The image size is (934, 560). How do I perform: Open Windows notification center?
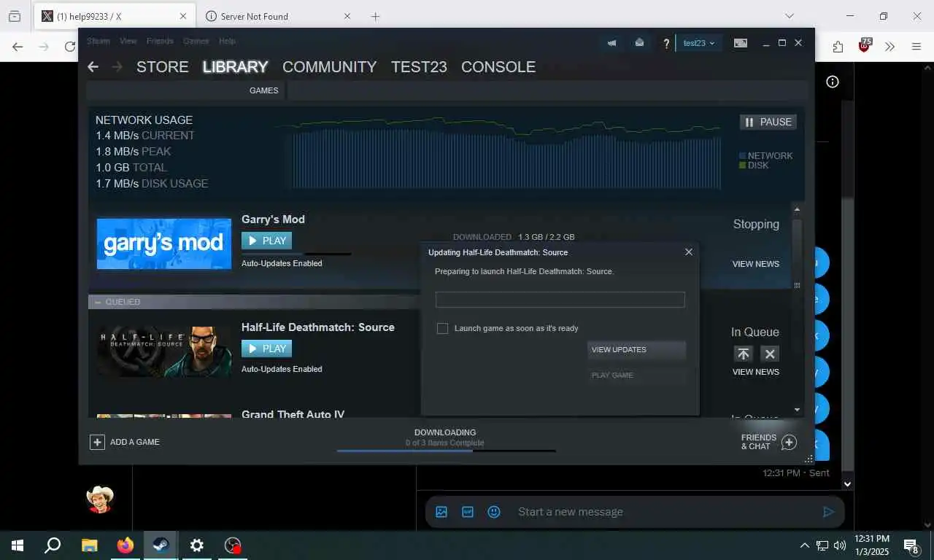tap(911, 545)
